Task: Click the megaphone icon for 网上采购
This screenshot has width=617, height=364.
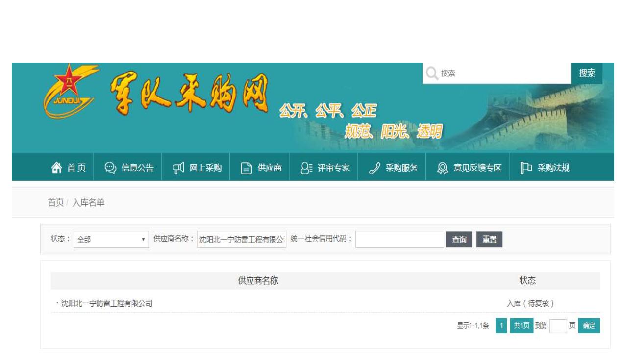Action: [x=178, y=168]
